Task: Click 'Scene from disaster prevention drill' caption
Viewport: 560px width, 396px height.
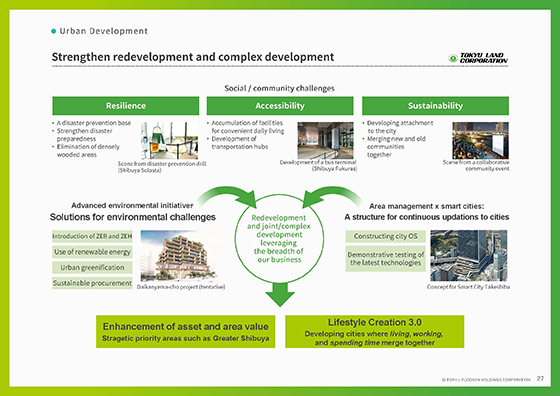Action: [x=162, y=167]
